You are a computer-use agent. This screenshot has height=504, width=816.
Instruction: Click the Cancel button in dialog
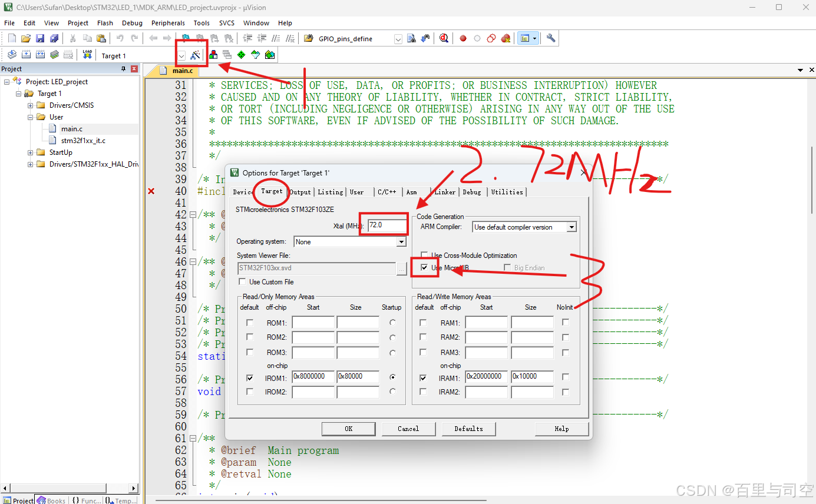pyautogui.click(x=408, y=429)
